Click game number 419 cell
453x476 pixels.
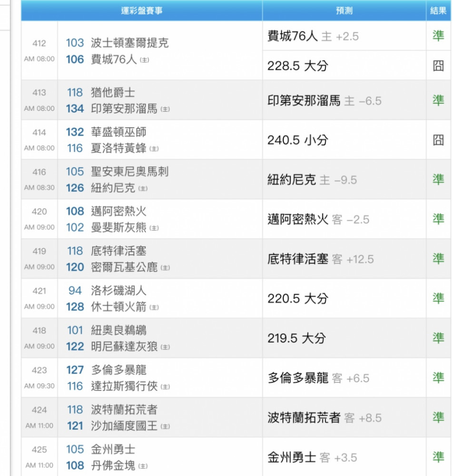[x=39, y=259]
